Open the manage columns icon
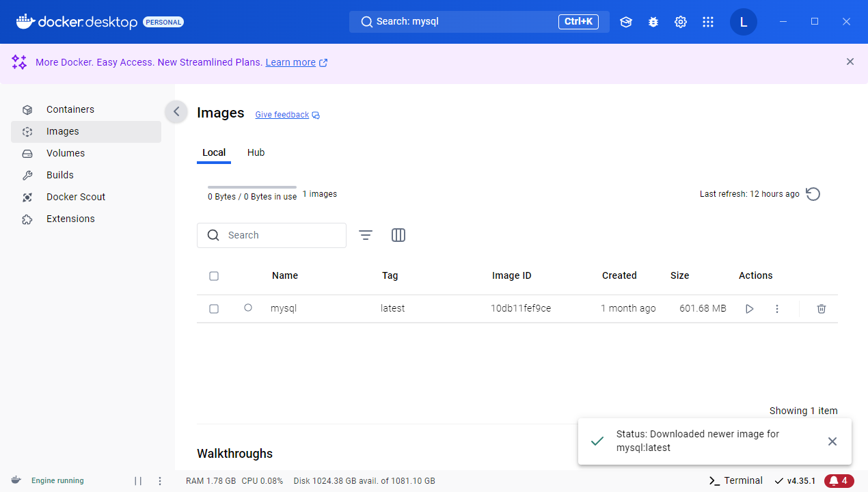 pyautogui.click(x=398, y=235)
